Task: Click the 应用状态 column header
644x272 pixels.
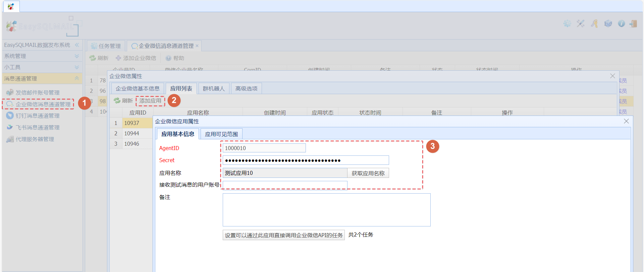Action: click(323, 113)
